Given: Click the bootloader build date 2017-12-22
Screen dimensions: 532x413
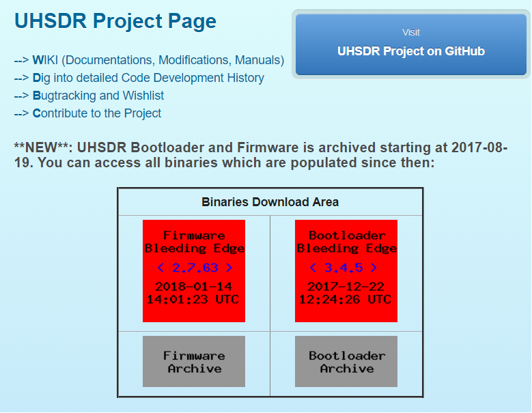Looking at the screenshot, I should [346, 287].
